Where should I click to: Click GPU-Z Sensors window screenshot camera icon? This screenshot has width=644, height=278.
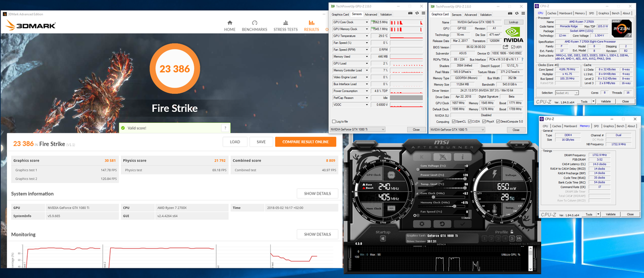[x=411, y=13]
